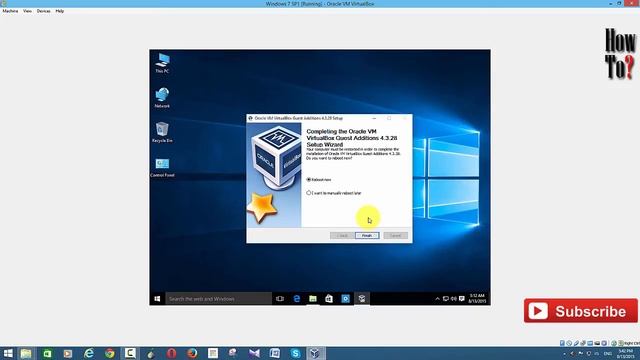Click the guest taskbar clock 5:12 AM
640x360 pixels.
[477, 298]
